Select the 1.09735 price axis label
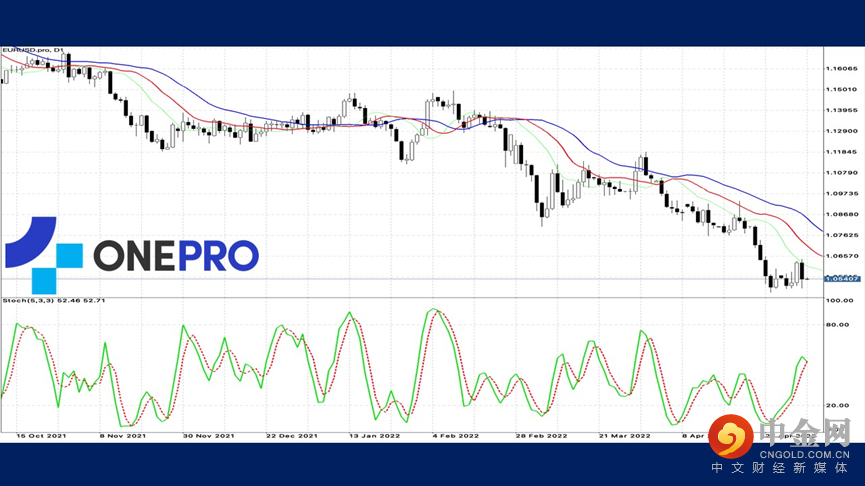 (x=841, y=194)
